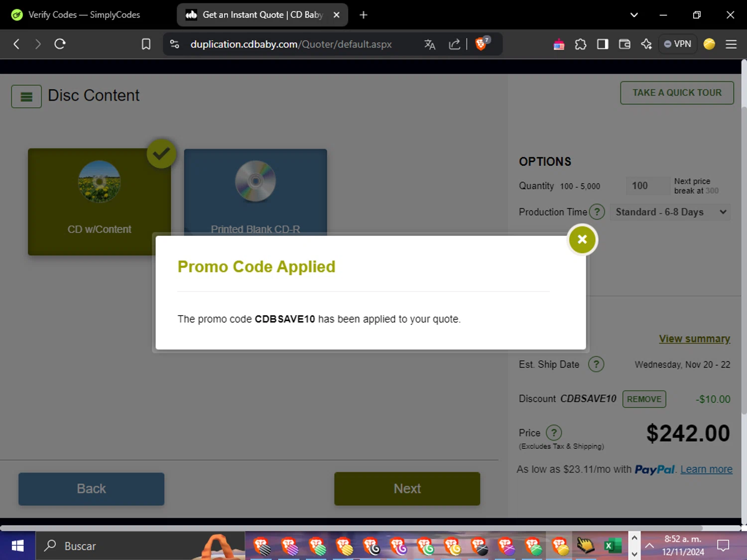This screenshot has height=560, width=747.
Task: Reload the current page
Action: pos(60,44)
